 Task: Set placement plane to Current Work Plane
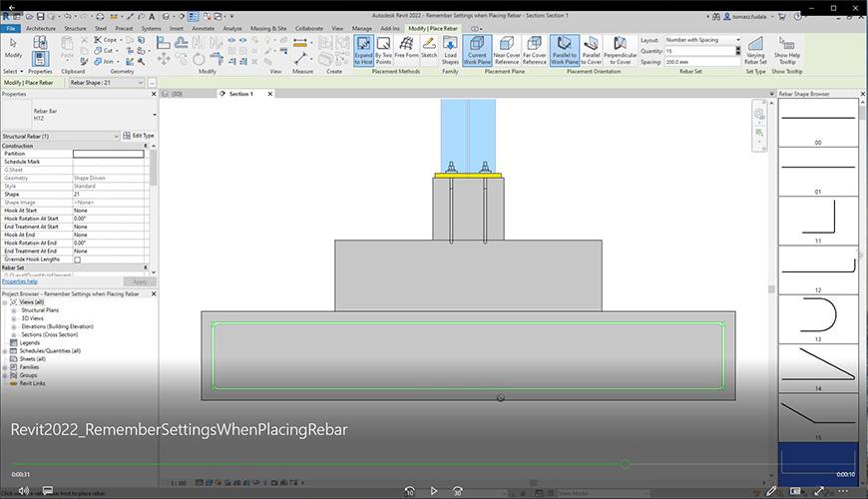pyautogui.click(x=477, y=50)
